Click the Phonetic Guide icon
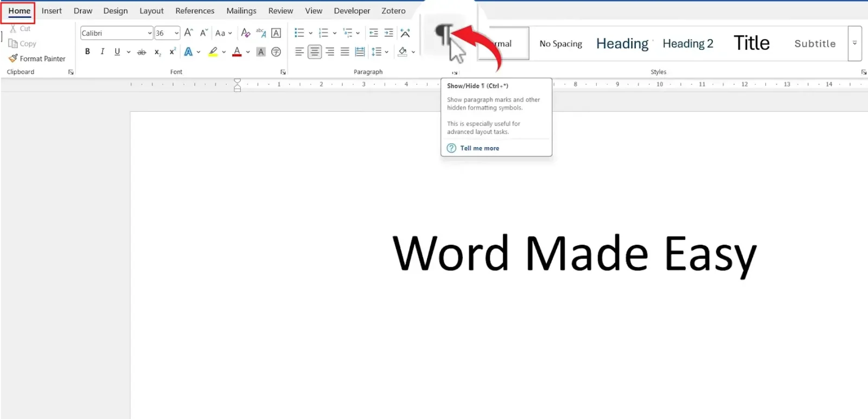868x419 pixels. pos(261,33)
